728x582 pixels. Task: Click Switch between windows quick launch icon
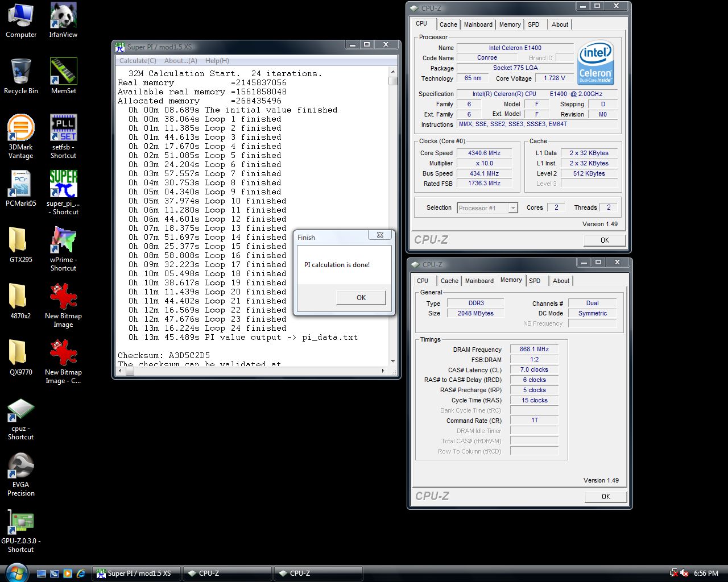point(55,573)
